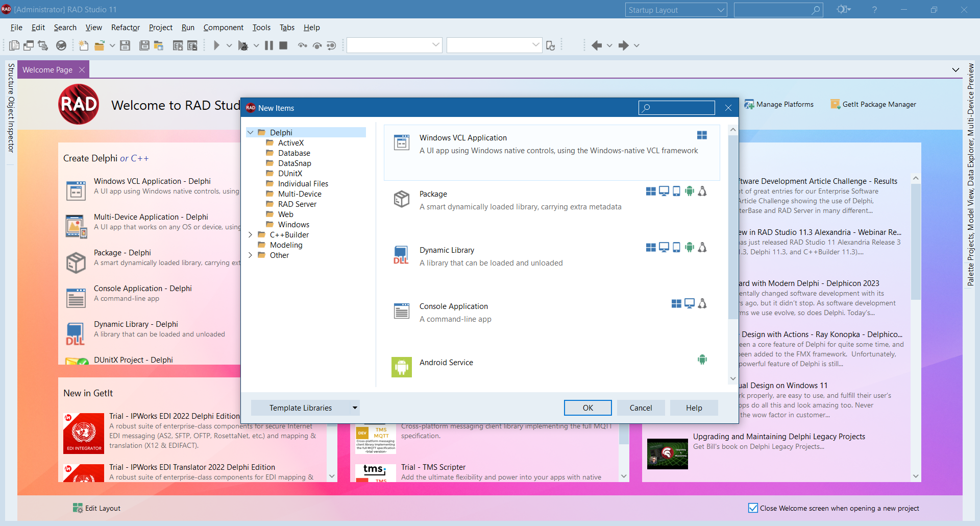The height and width of the screenshot is (526, 980).
Task: Click the title bar IDE search box
Action: pos(778,10)
